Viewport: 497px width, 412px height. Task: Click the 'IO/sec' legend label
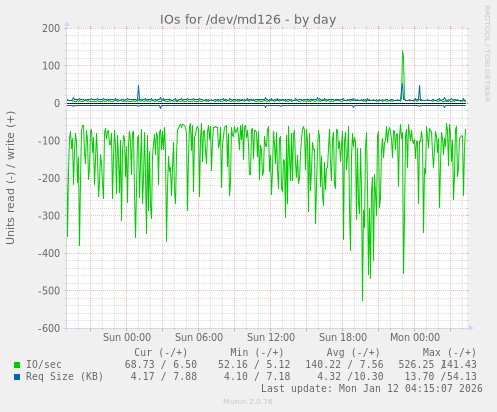(44, 365)
